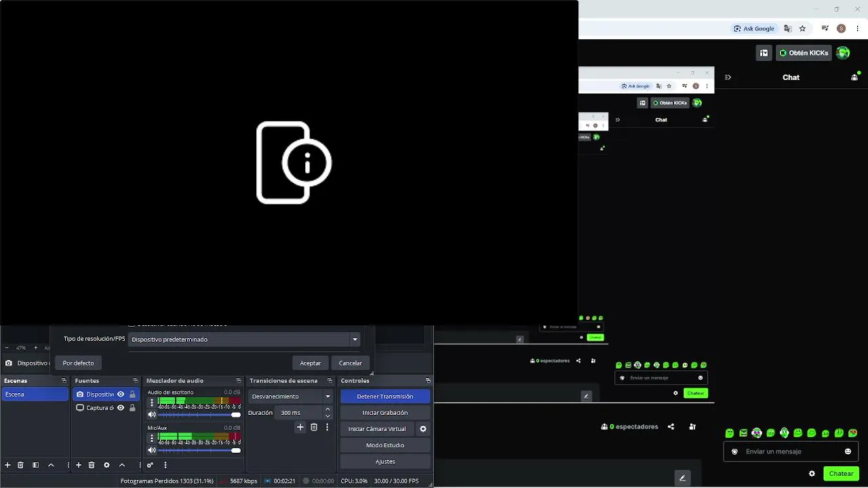Click the share icon beside the main espectadores count
Viewport: 868px width, 488px height.
pyautogui.click(x=671, y=427)
